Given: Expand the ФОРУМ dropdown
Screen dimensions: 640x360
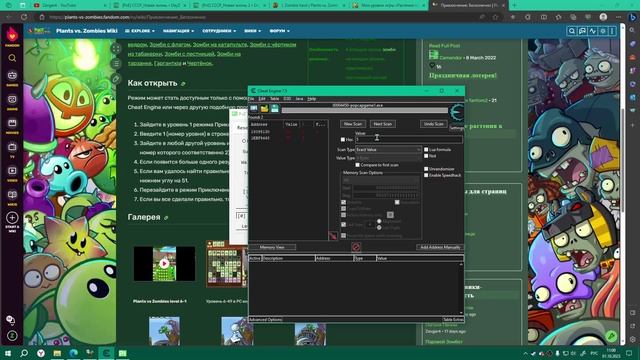Looking at the screenshot, I should pyautogui.click(x=280, y=31).
